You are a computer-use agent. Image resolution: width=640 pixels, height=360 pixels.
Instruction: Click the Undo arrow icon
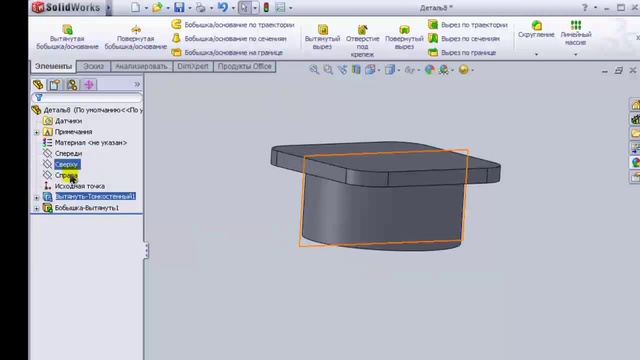pyautogui.click(x=223, y=7)
